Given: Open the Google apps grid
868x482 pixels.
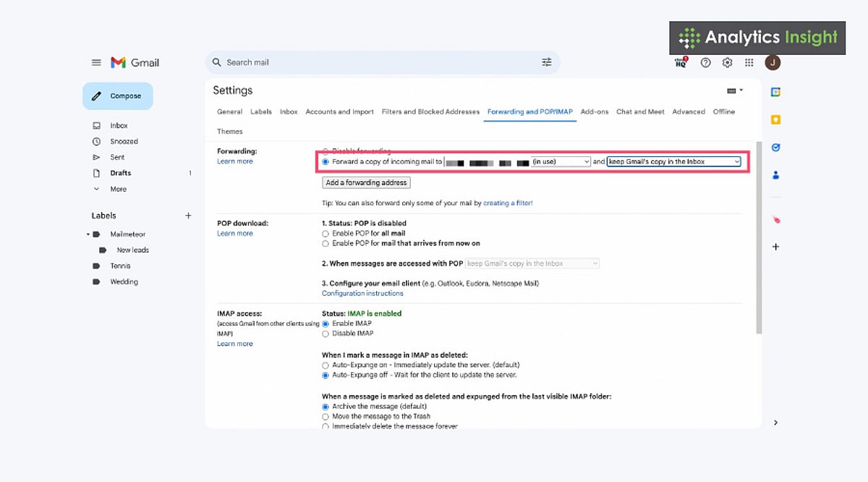Looking at the screenshot, I should pos(749,62).
